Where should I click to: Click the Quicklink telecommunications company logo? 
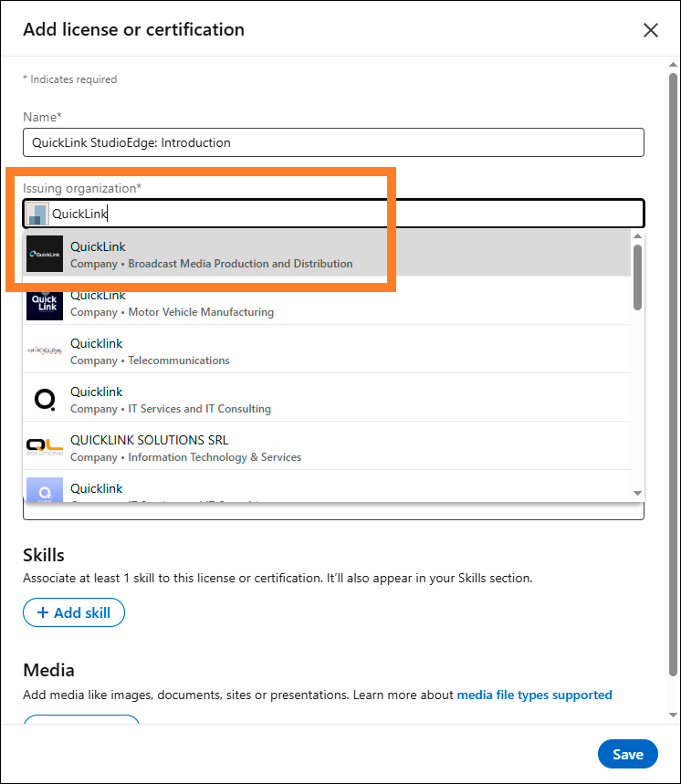click(45, 350)
